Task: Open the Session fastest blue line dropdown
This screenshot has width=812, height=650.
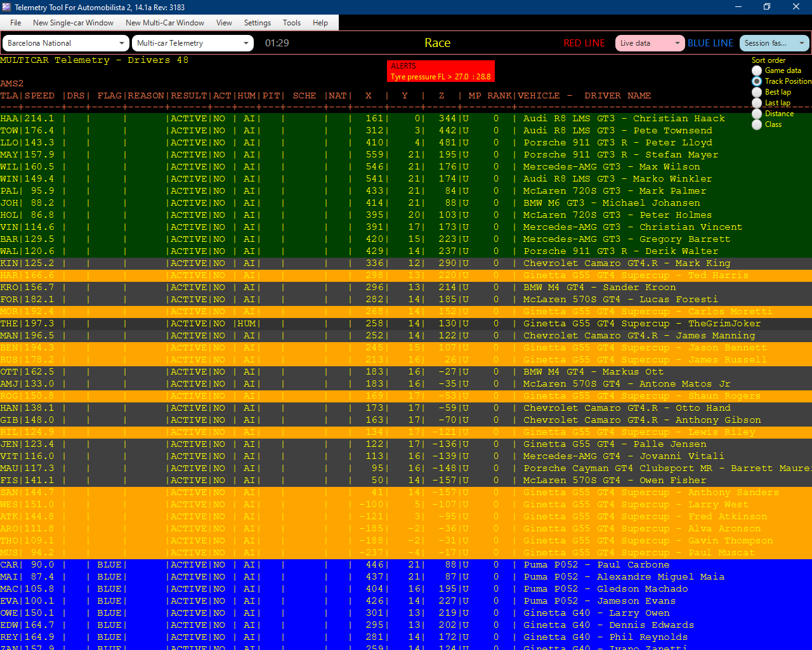Action: point(774,43)
